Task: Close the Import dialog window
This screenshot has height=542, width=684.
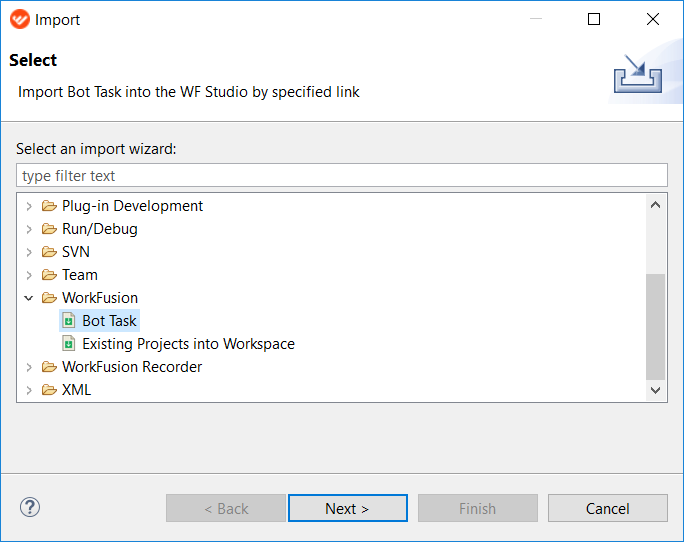Action: [653, 19]
